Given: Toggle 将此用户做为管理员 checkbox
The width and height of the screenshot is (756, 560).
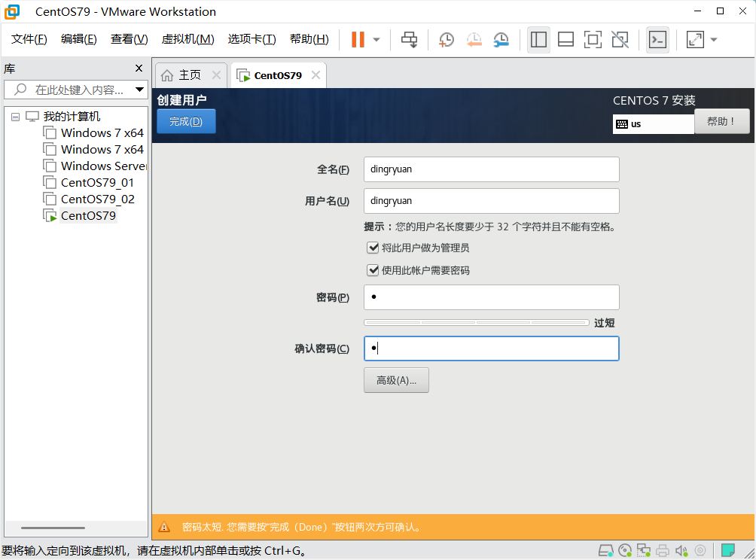Looking at the screenshot, I should [x=373, y=248].
